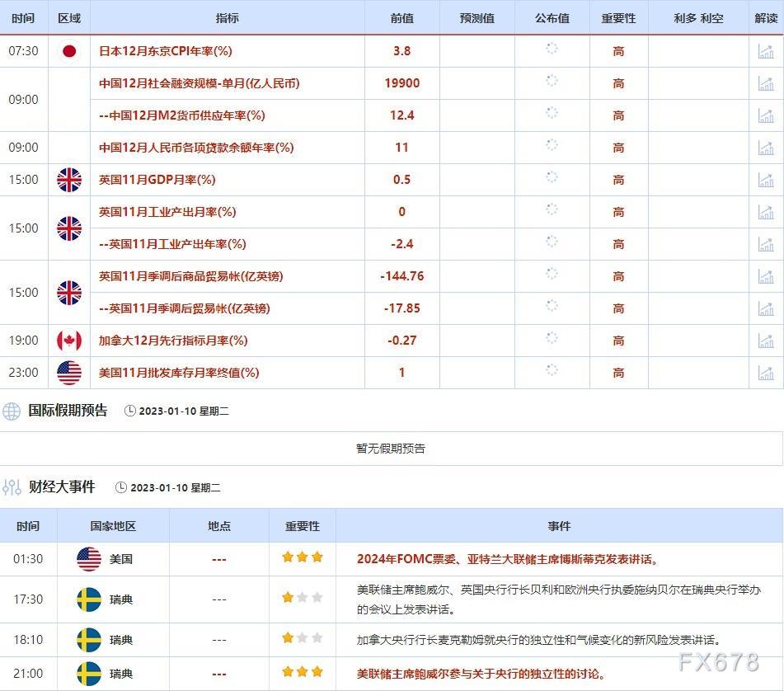
Task: Click UK flag beside 英国11月季调后商品贸易帐
Action: click(x=69, y=293)
